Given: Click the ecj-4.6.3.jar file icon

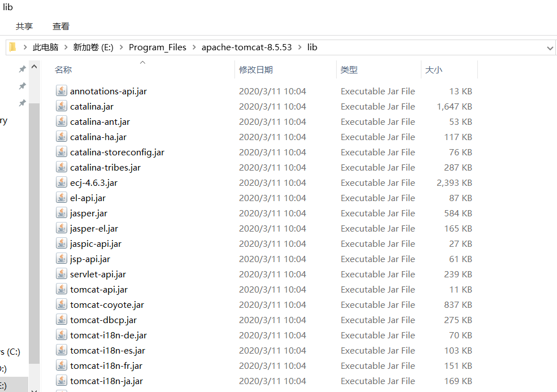Looking at the screenshot, I should click(x=62, y=182).
